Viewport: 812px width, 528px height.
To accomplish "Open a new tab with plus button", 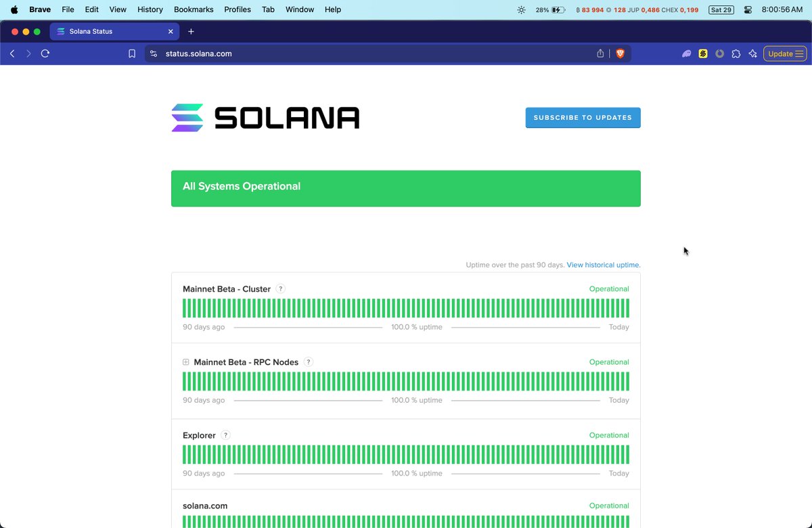I will 191,31.
